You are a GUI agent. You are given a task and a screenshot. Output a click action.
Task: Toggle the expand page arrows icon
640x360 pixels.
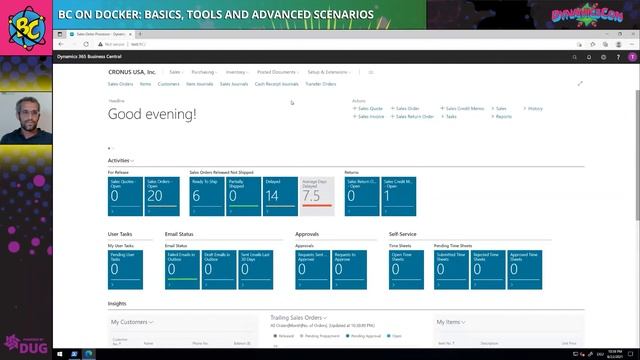click(580, 84)
